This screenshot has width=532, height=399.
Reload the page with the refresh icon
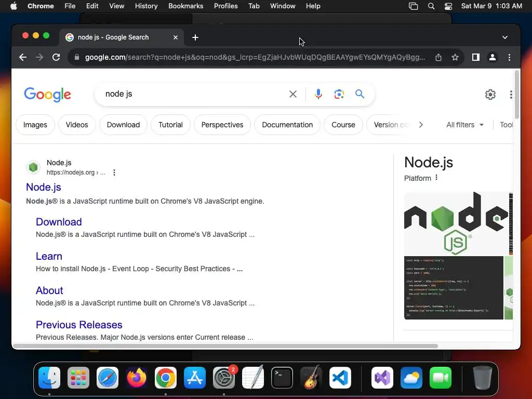pos(56,57)
